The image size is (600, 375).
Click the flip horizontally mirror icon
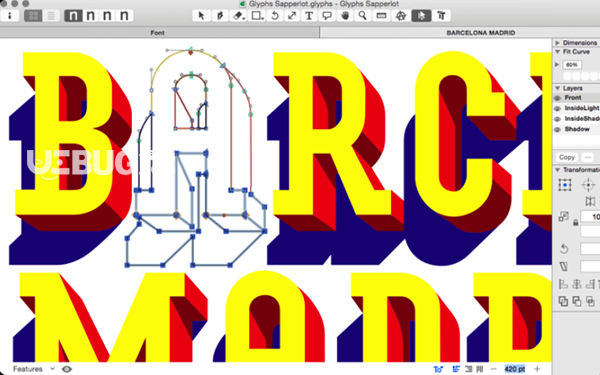pyautogui.click(x=590, y=201)
